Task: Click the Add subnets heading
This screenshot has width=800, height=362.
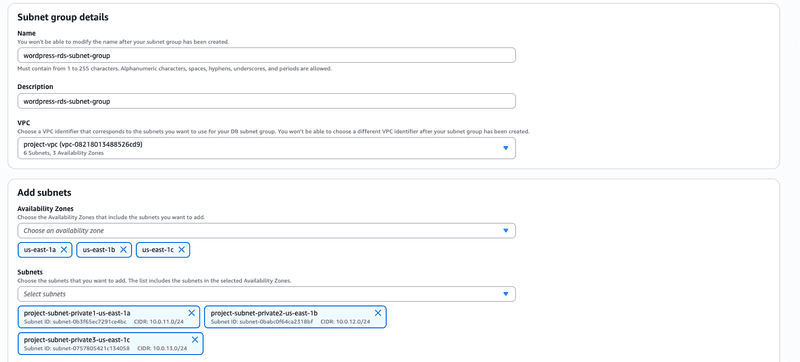Action: pyautogui.click(x=44, y=193)
